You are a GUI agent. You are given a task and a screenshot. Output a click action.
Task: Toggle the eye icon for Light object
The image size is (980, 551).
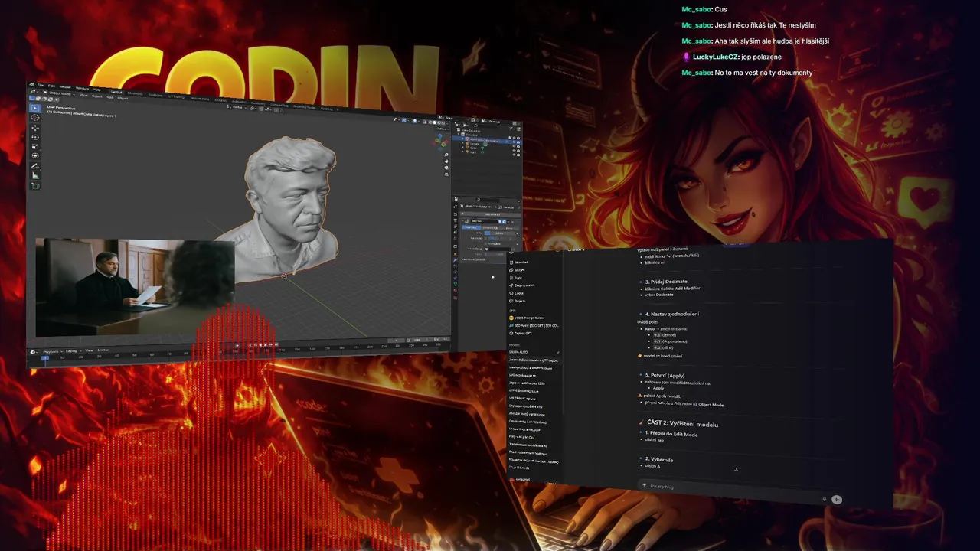point(514,155)
